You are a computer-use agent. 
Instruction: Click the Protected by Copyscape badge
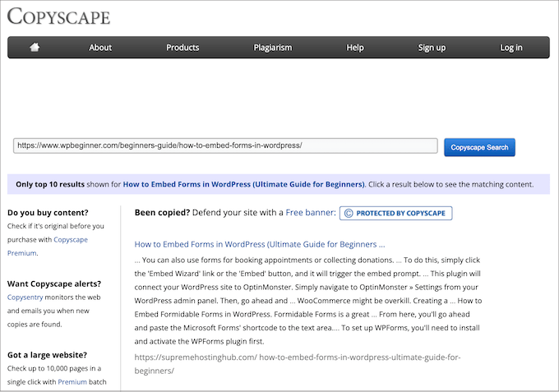coord(395,213)
